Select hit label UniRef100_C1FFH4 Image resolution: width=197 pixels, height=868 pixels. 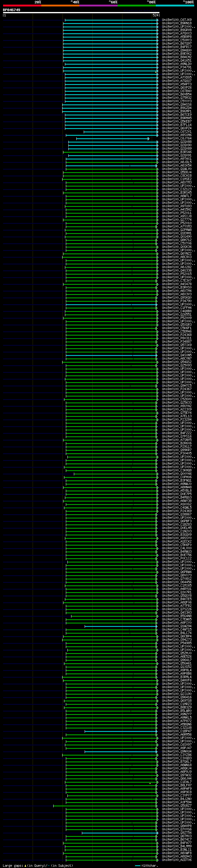(x=177, y=308)
